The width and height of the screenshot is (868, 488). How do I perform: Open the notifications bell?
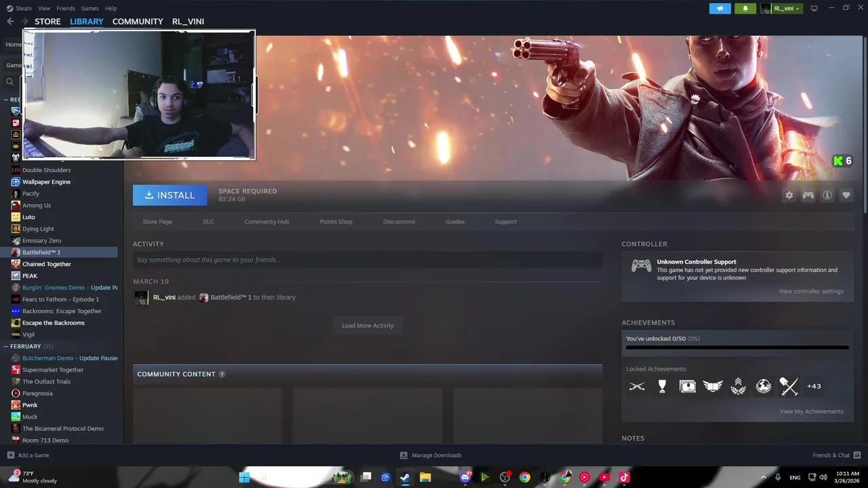point(745,8)
